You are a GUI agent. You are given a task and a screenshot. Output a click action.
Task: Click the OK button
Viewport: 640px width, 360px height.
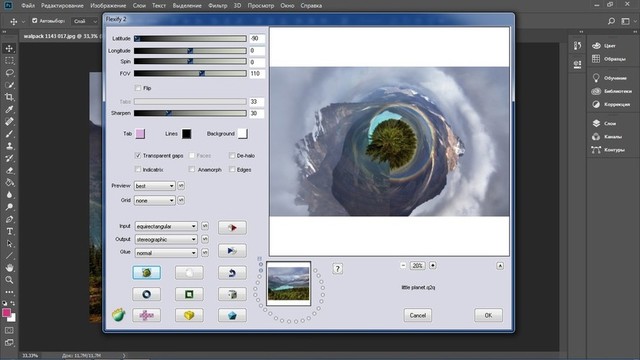pos(488,315)
